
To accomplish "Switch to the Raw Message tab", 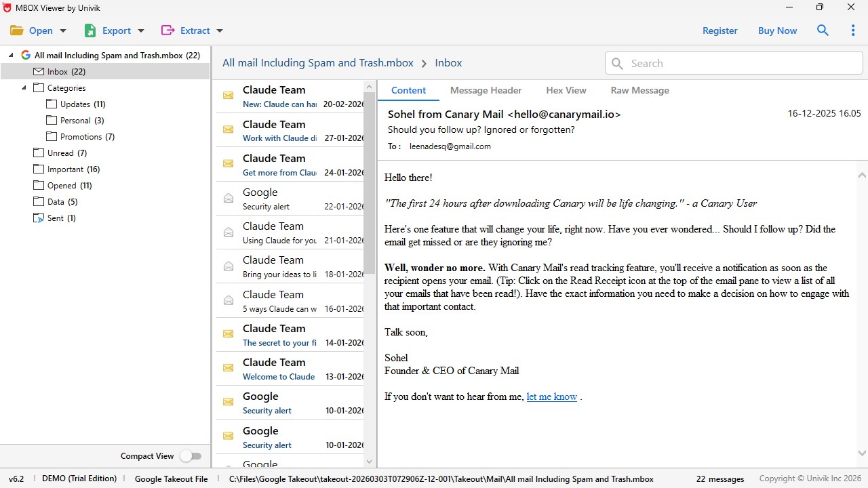I will pyautogui.click(x=640, y=90).
